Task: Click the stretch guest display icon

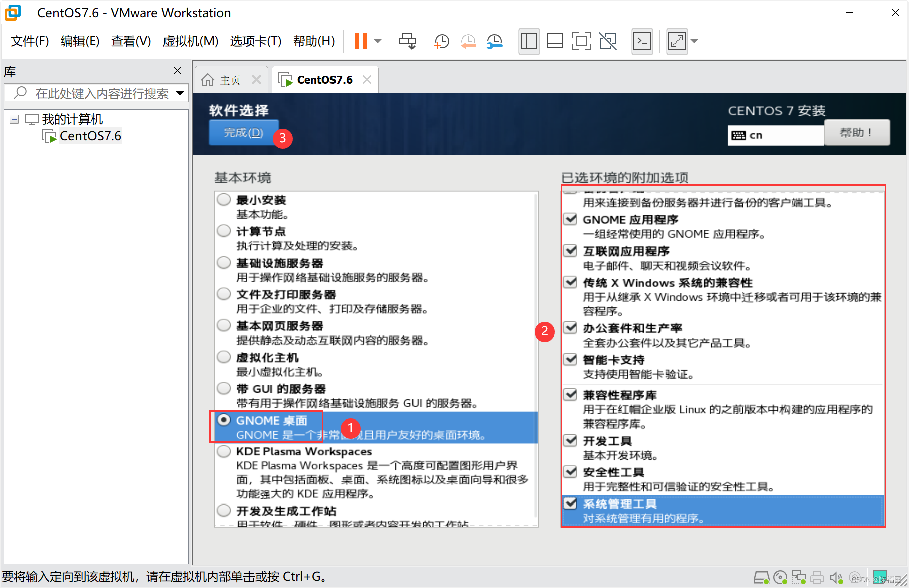Action: tap(677, 41)
